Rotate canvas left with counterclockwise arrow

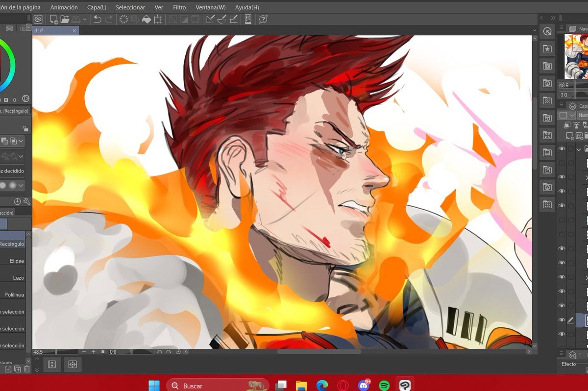160,352
